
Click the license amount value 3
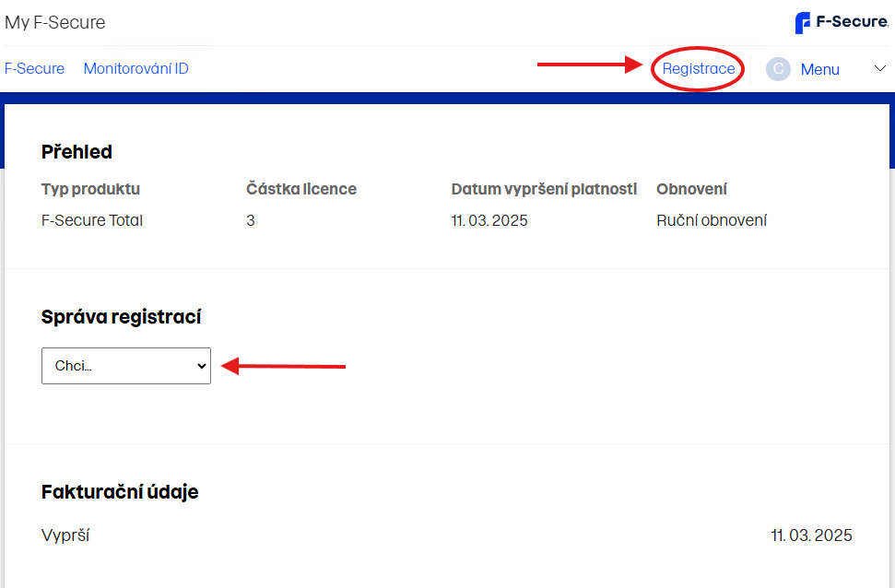click(251, 220)
